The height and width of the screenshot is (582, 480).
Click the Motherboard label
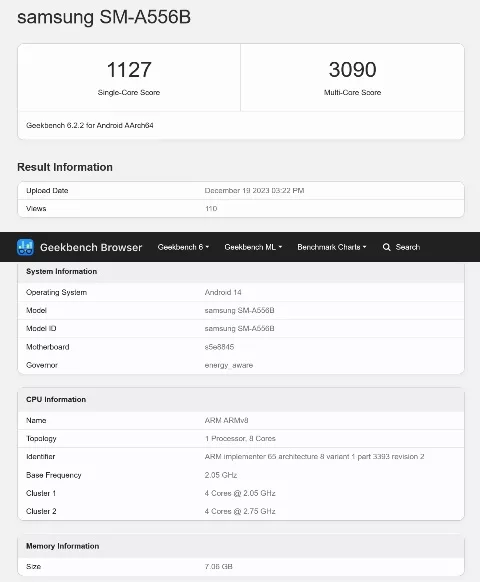(48, 347)
